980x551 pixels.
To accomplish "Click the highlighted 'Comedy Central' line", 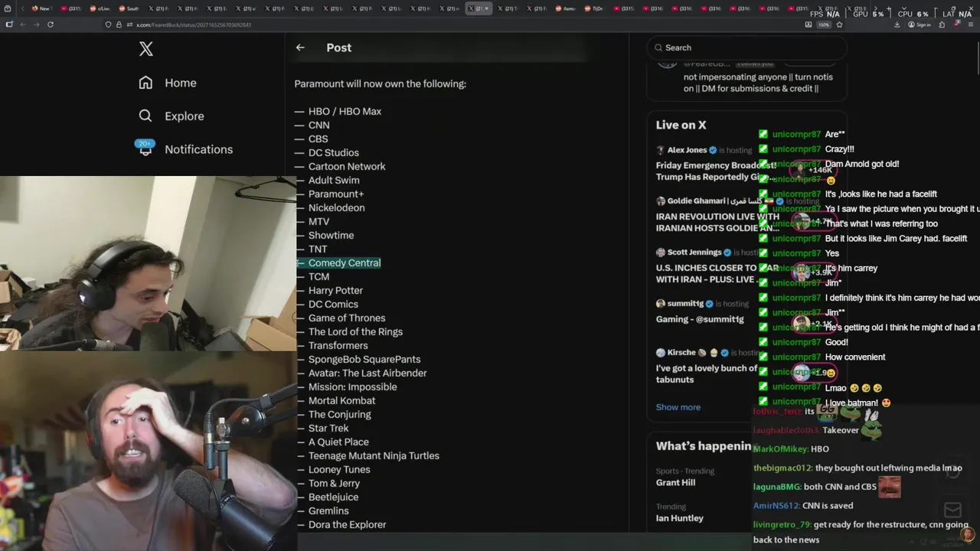I will pos(345,262).
